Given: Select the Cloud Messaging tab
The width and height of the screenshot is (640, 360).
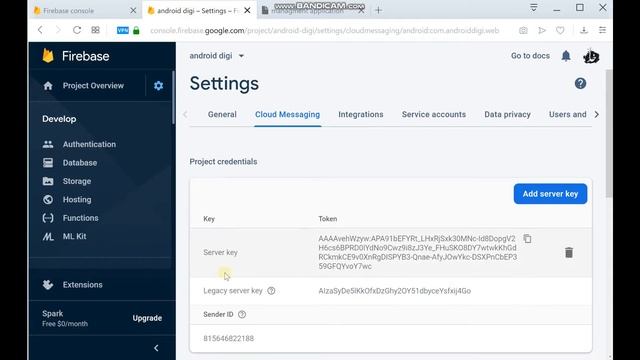Looking at the screenshot, I should click(x=287, y=114).
